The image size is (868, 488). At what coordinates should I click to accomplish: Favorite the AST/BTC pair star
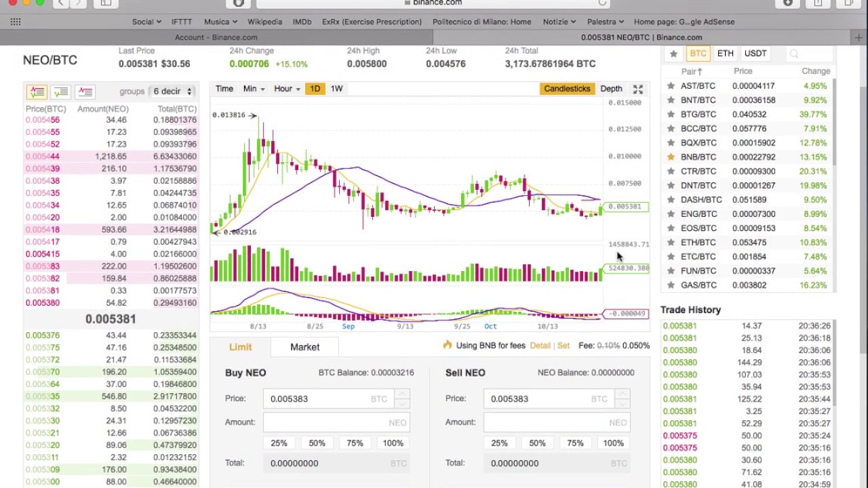671,86
